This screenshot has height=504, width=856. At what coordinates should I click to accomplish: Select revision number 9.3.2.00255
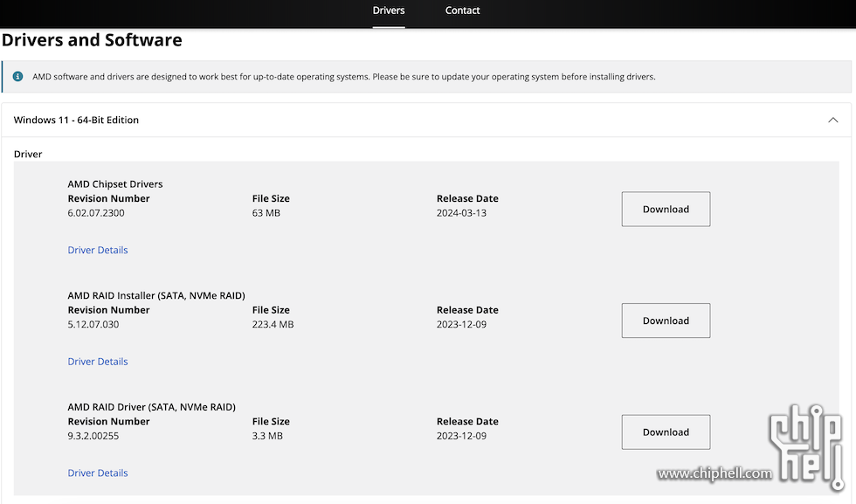93,436
